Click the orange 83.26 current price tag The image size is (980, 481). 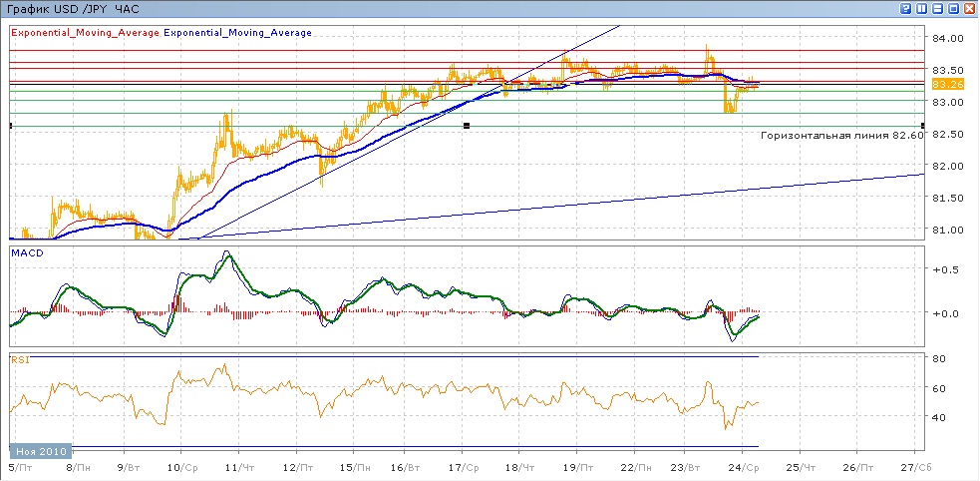click(x=948, y=85)
